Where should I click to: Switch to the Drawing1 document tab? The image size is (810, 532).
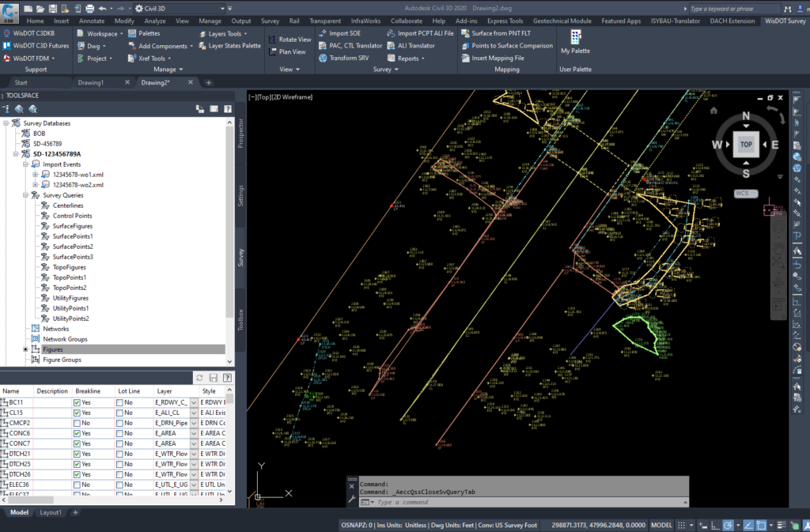click(91, 82)
